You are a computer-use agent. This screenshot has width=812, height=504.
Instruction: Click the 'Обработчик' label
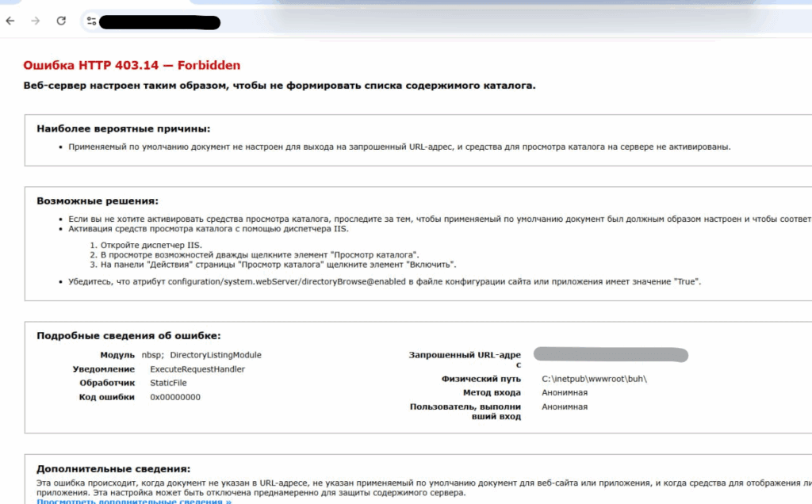coord(107,383)
